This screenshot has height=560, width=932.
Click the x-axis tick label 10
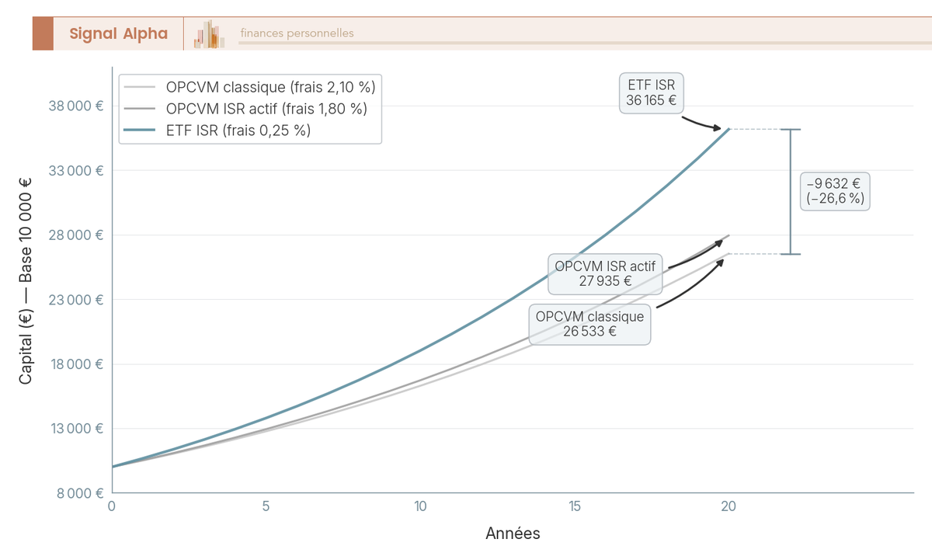(x=420, y=506)
